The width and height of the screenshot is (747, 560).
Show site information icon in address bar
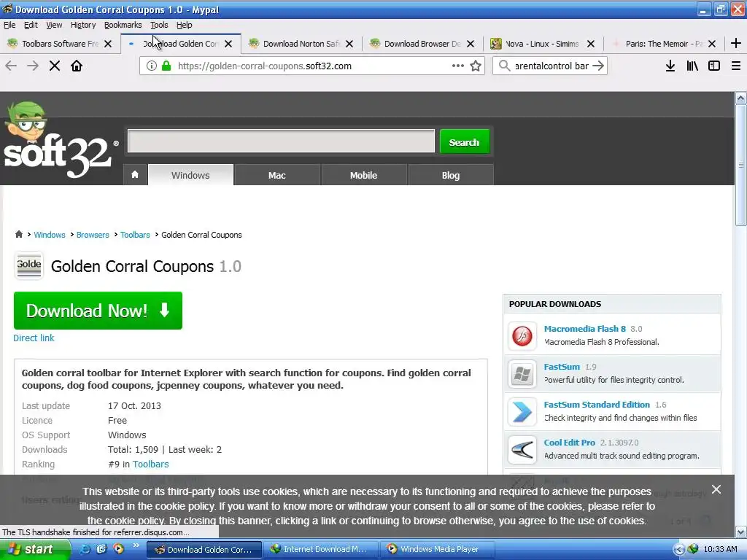coord(152,66)
